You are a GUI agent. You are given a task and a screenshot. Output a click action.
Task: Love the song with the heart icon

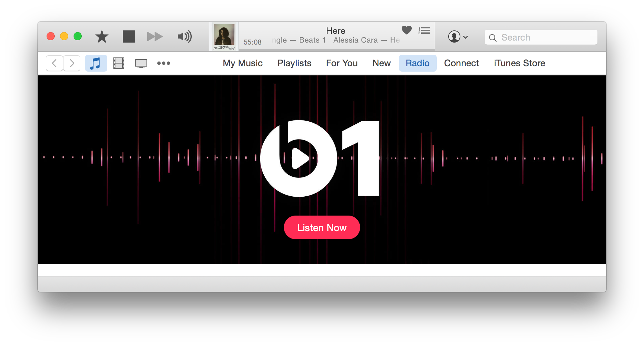(406, 30)
